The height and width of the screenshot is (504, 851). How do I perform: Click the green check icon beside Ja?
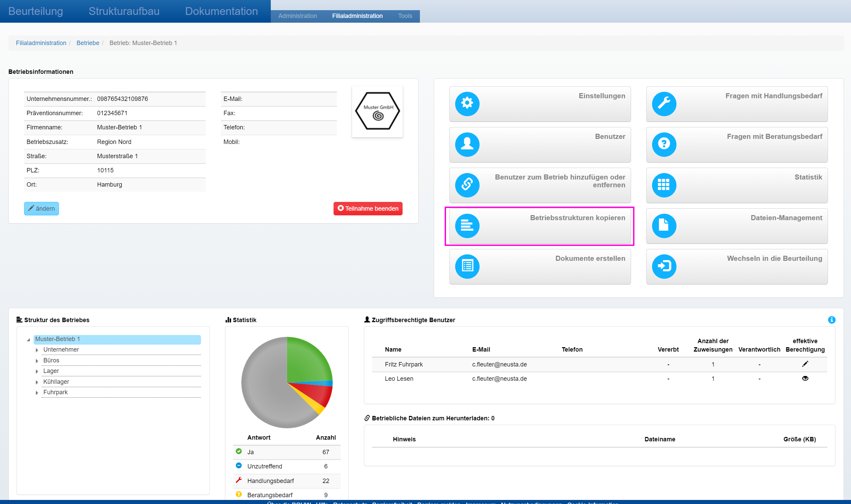(239, 451)
